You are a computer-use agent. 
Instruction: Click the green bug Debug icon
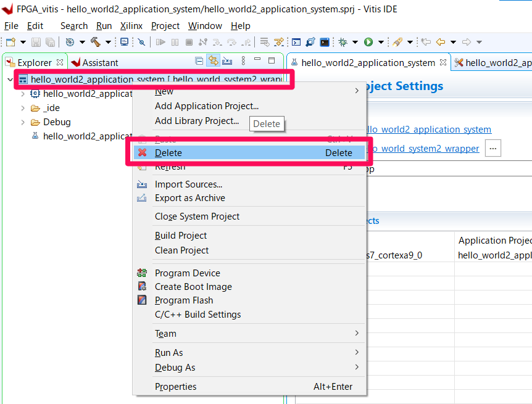tap(343, 42)
